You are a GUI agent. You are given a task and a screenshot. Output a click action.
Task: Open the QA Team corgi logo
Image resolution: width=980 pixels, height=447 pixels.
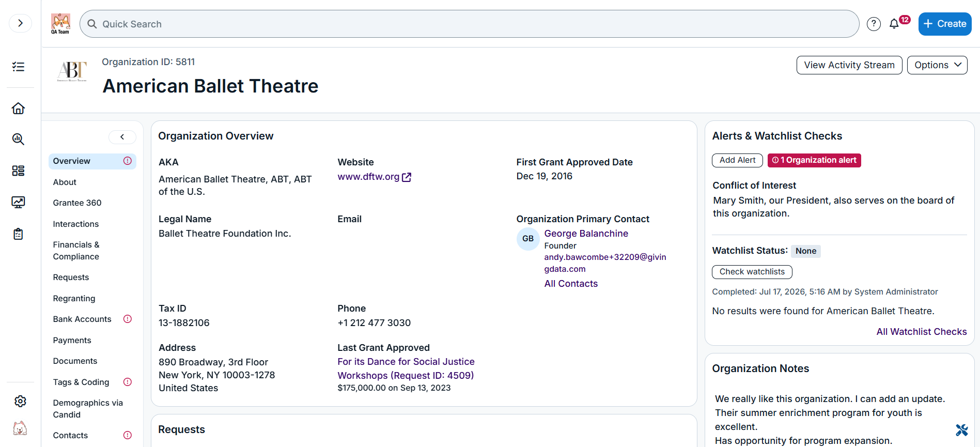tap(60, 24)
